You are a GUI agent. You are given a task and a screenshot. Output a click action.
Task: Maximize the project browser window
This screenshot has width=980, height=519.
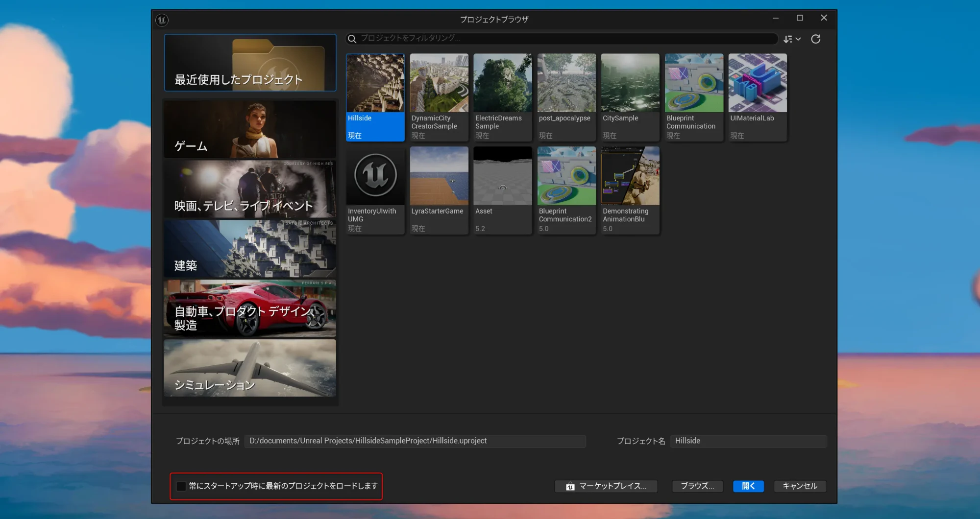tap(800, 18)
